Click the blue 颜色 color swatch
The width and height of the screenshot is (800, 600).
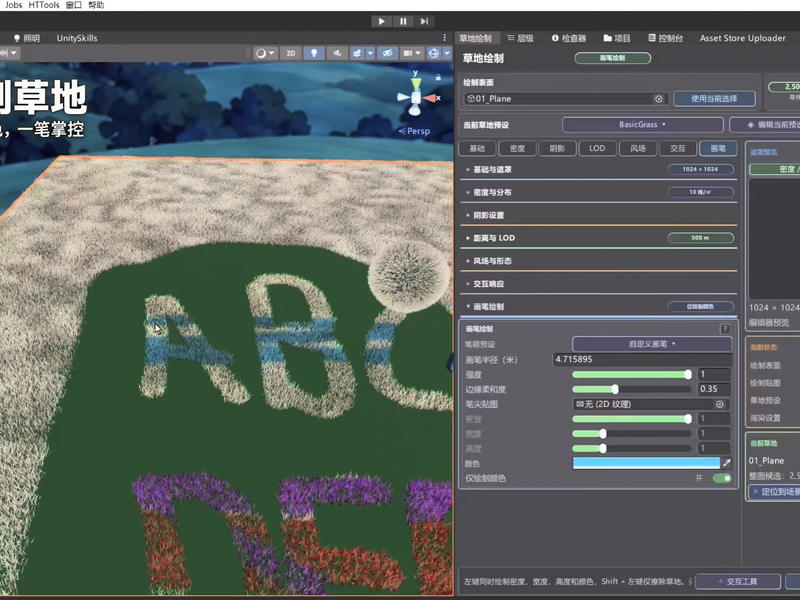646,463
